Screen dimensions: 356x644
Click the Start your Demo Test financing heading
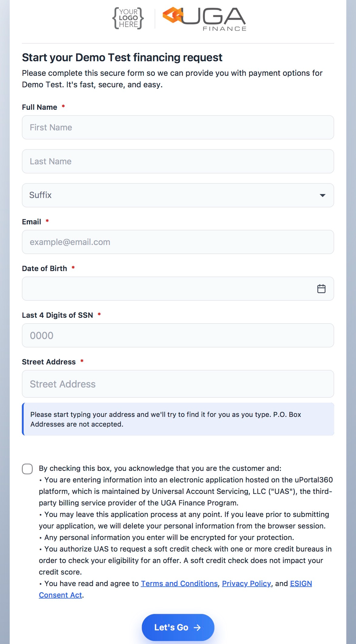(x=122, y=57)
